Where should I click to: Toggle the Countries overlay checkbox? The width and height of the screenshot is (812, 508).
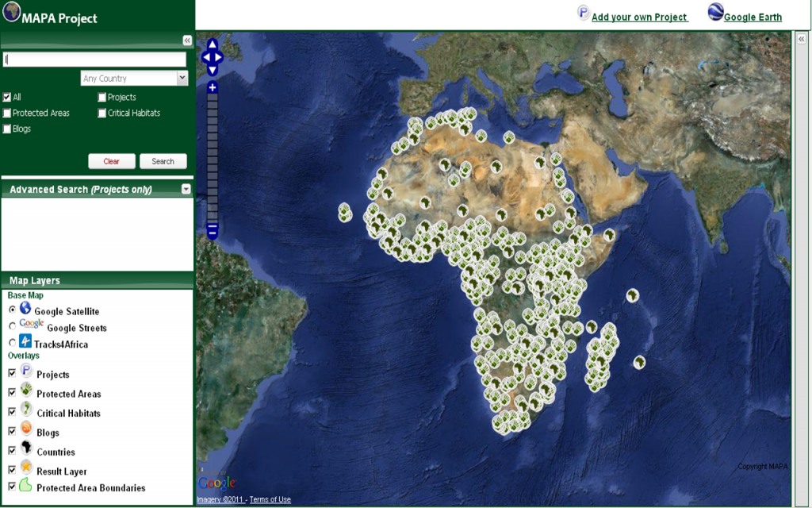coord(12,451)
